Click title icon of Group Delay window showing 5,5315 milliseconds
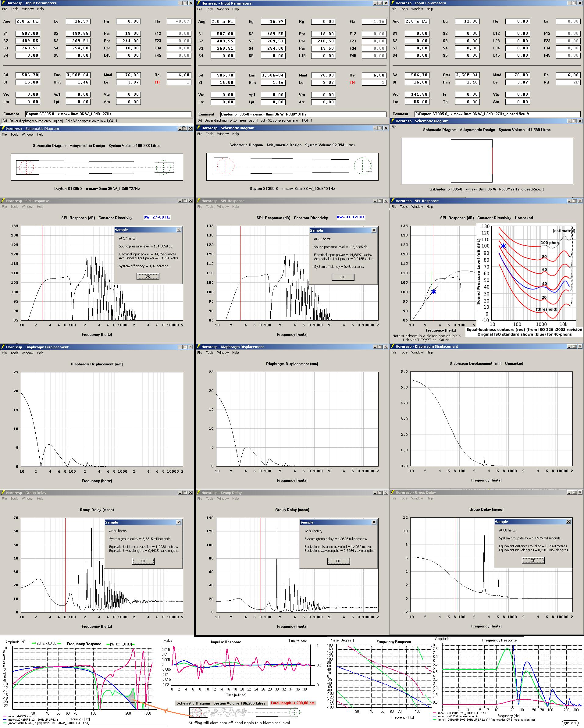The image size is (584, 728). tap(3, 493)
